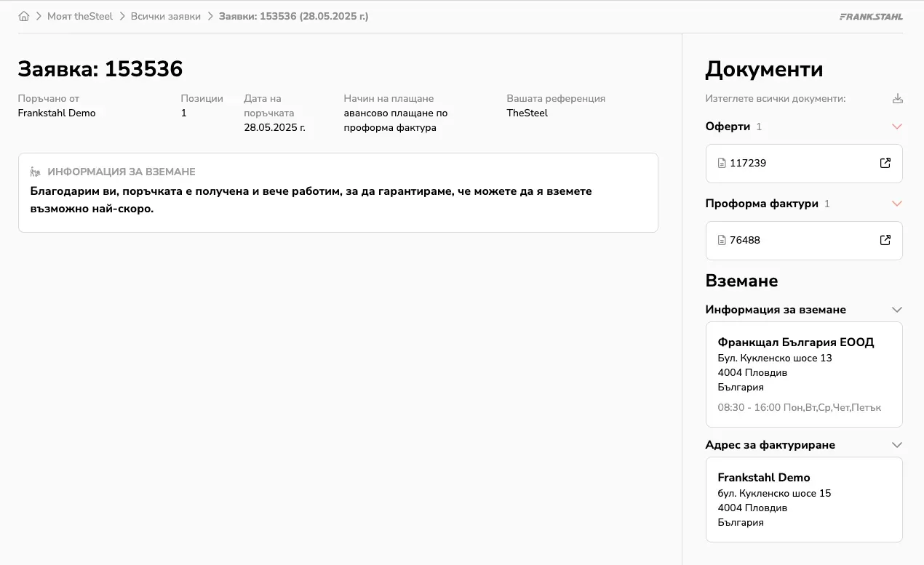Viewport: 924px width, 565px height.
Task: Go to home via breadcrumb house icon
Action: (24, 16)
